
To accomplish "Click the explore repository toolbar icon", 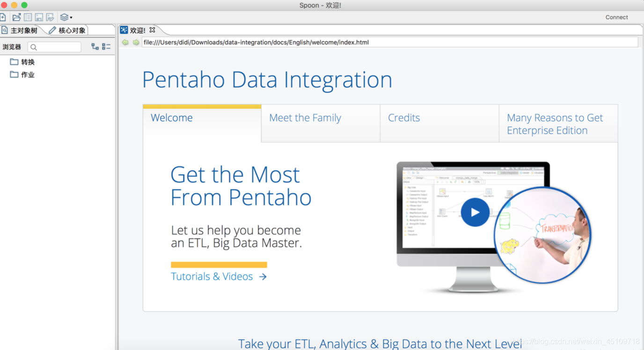I will click(x=28, y=17).
